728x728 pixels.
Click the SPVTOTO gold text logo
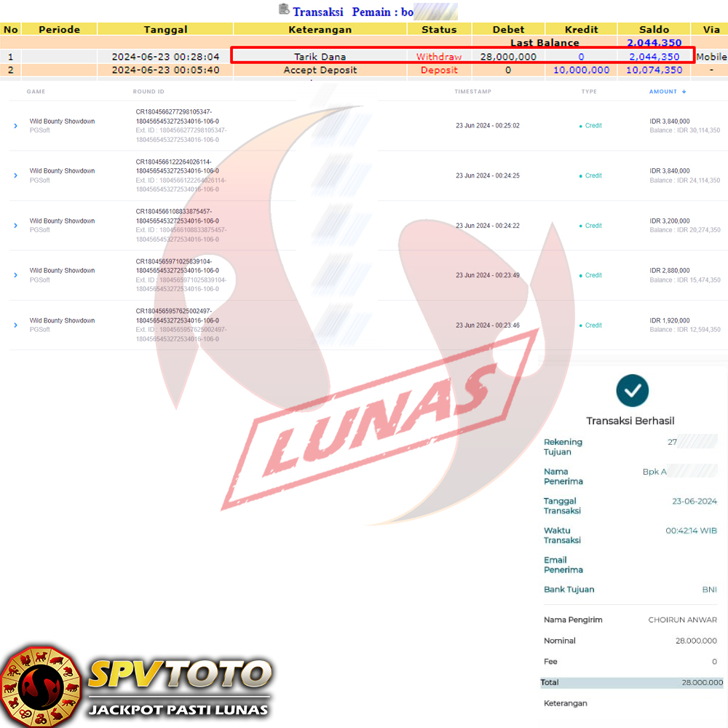coord(179,674)
